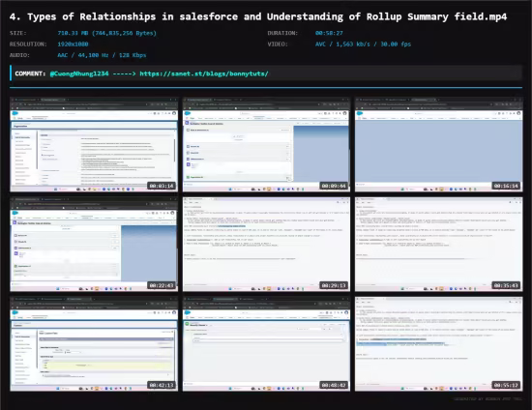Open the thumbnail stamped 00:42:13
Screen dimensions: 532x410
click(94, 344)
